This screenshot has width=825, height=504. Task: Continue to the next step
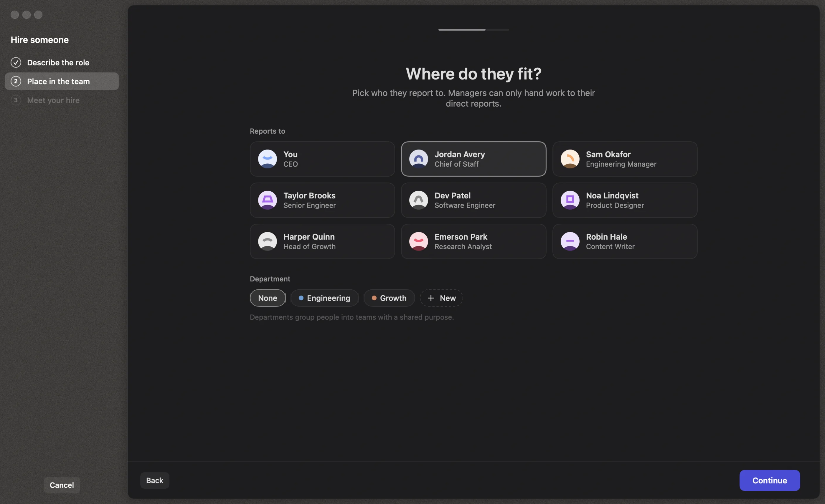[769, 480]
